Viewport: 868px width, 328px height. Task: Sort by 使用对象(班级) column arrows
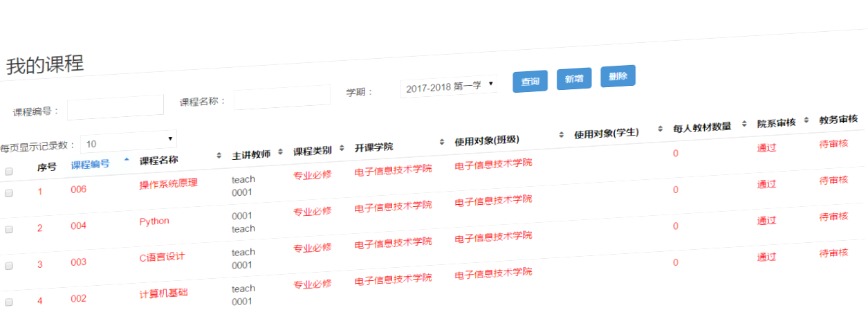tap(561, 134)
